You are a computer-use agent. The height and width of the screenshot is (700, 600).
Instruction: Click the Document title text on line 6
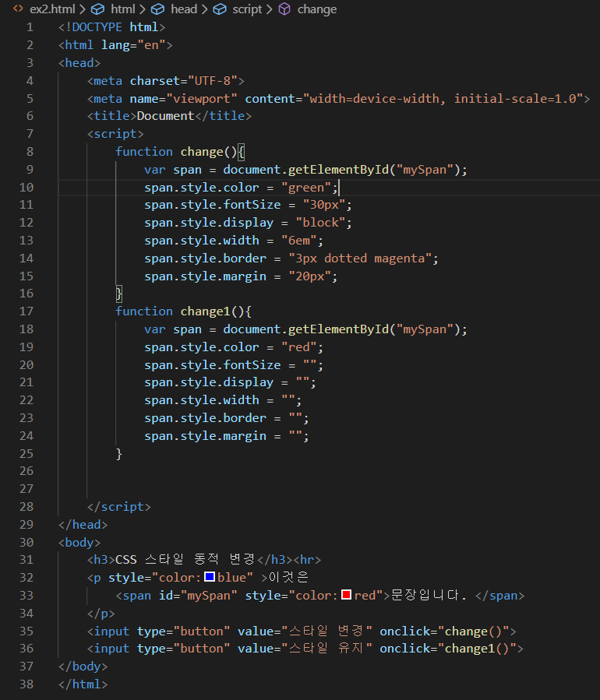point(166,116)
